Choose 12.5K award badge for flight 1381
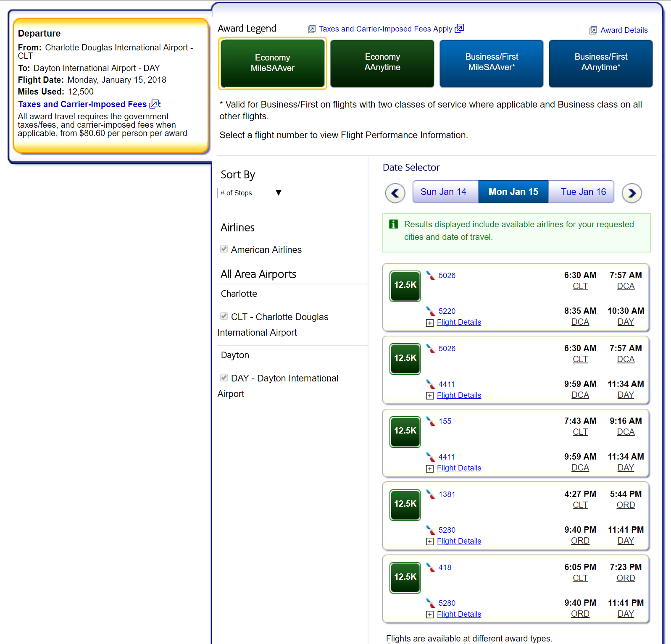The height and width of the screenshot is (644, 671). coord(405,505)
